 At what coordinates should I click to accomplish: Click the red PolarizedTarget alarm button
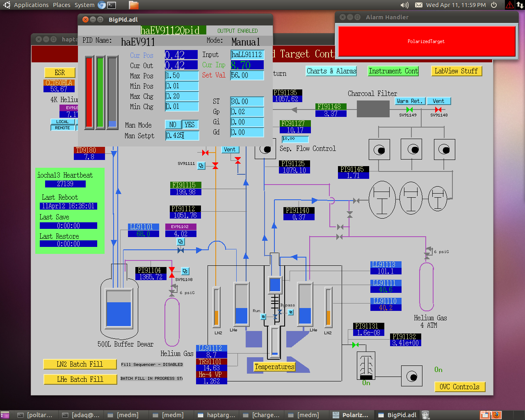point(426,41)
